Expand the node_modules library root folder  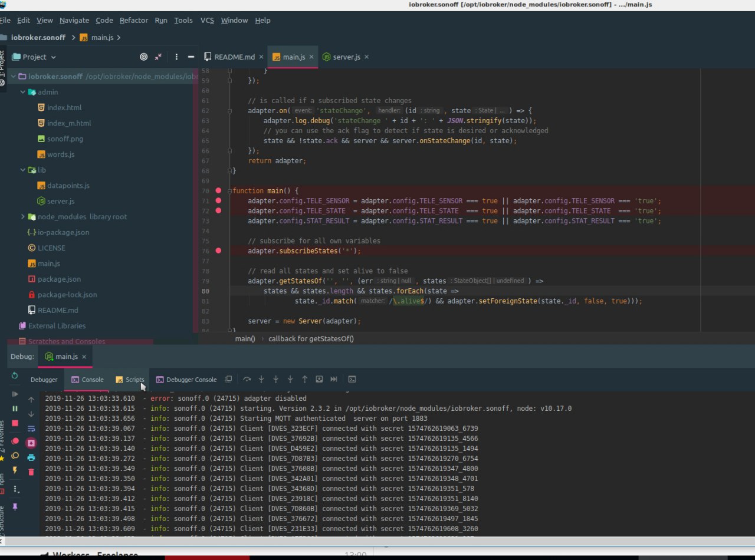(x=22, y=216)
